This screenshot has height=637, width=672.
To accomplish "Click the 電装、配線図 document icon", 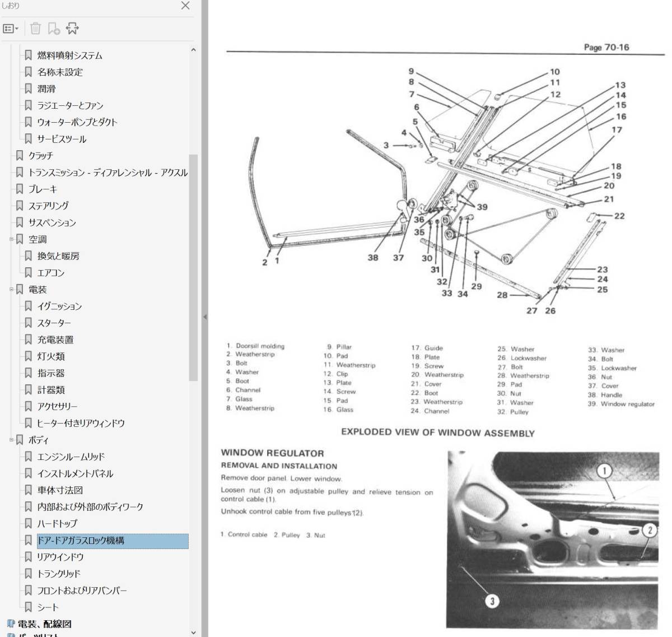I will tap(11, 624).
